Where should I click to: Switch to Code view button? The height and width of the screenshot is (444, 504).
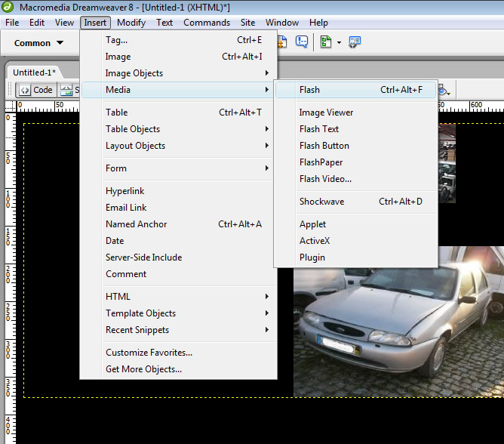pyautogui.click(x=36, y=90)
